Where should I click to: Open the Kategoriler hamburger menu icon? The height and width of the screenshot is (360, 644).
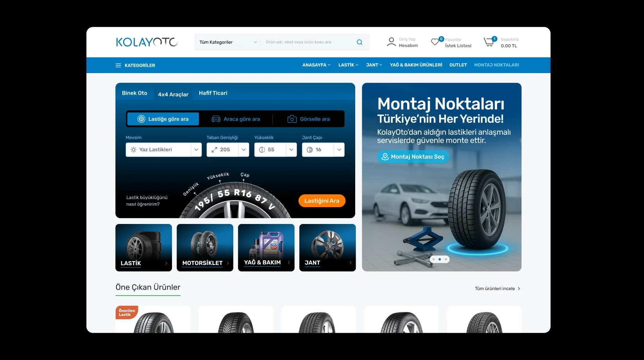point(118,65)
